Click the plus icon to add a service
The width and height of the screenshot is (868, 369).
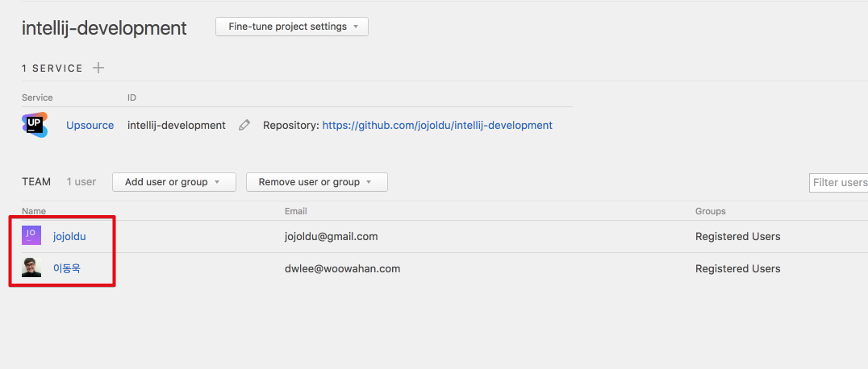click(98, 68)
